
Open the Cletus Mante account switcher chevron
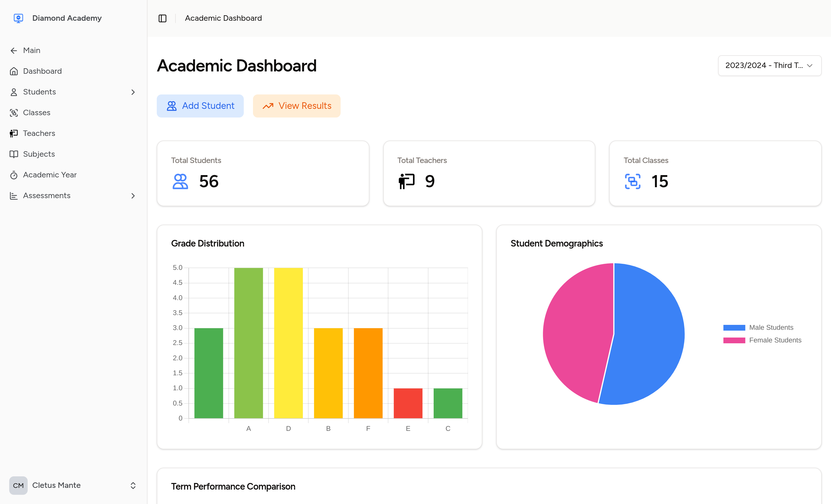[x=133, y=486]
